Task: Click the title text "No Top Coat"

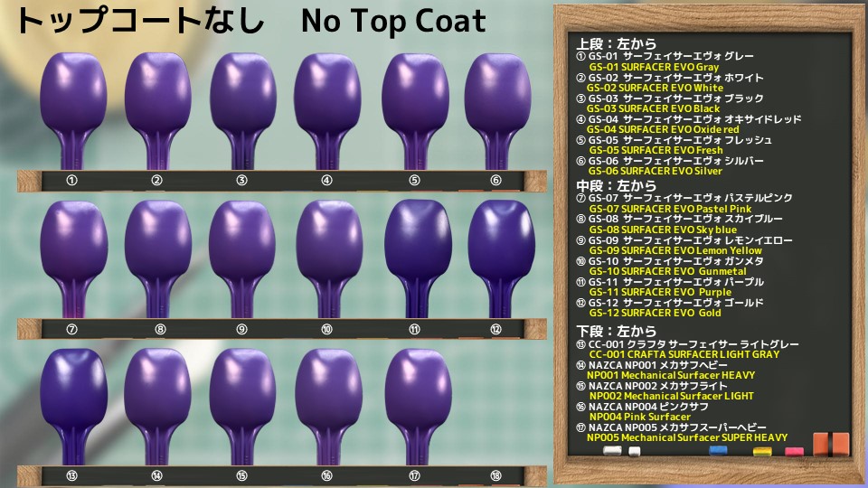Action: pyautogui.click(x=393, y=21)
